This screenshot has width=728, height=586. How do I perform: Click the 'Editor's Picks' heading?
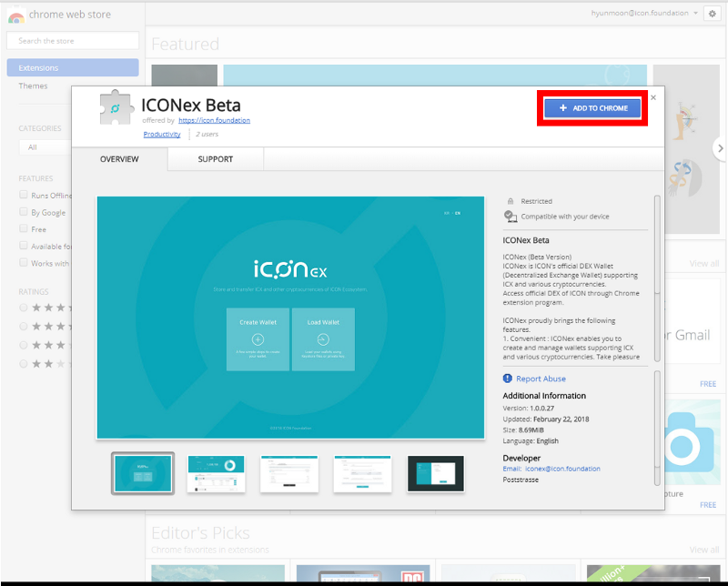click(200, 533)
